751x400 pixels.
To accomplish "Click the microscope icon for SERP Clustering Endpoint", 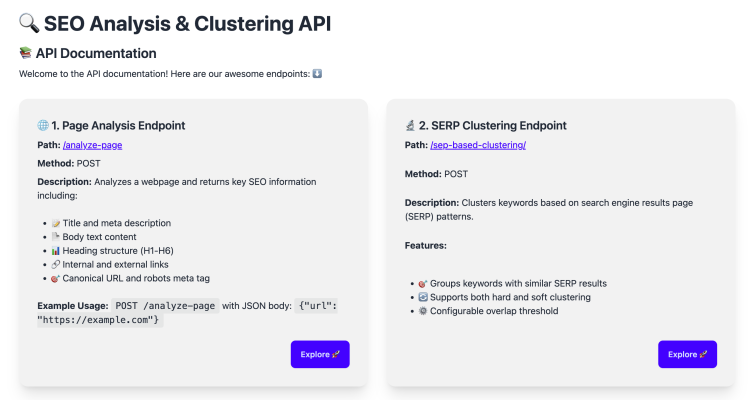I will pos(410,126).
